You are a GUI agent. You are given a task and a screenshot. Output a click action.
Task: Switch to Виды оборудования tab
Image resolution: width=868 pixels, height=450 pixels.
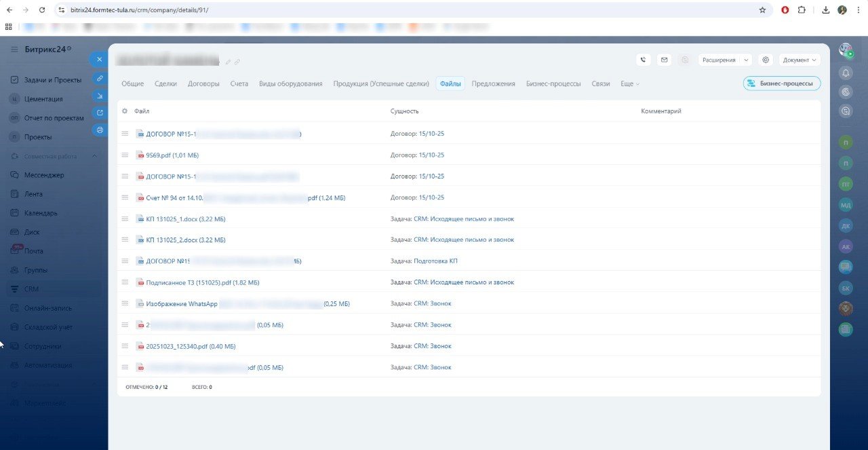point(290,84)
